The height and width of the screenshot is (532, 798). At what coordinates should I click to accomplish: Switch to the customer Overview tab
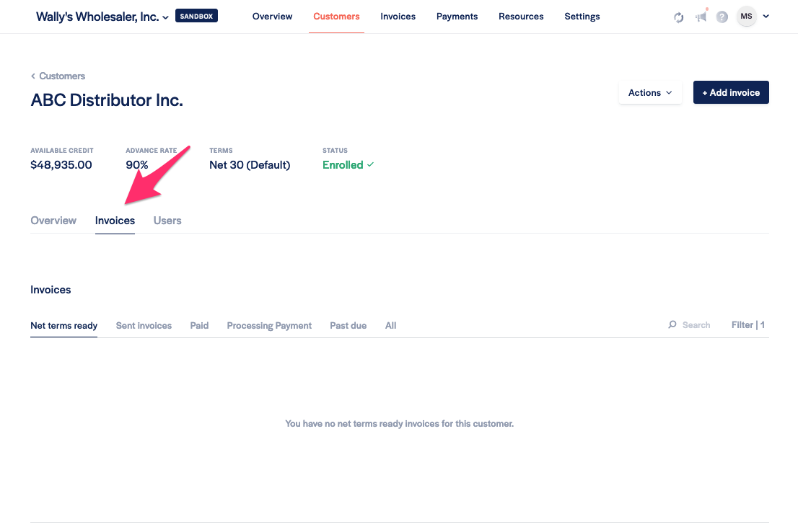point(53,221)
